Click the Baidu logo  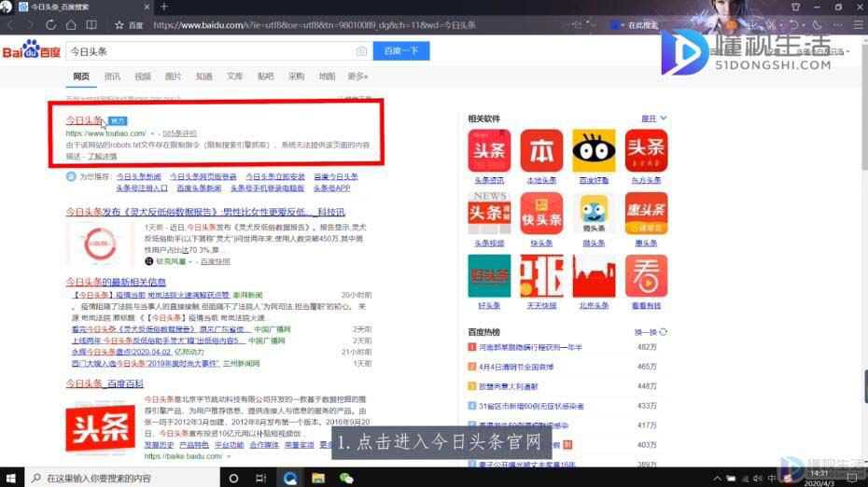[x=31, y=49]
